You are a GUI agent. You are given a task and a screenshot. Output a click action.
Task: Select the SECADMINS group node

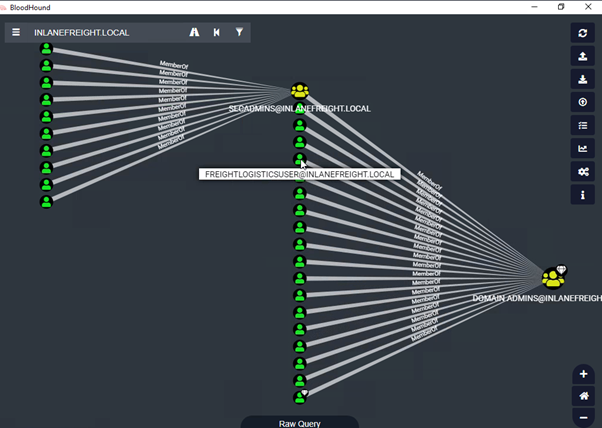click(x=299, y=92)
